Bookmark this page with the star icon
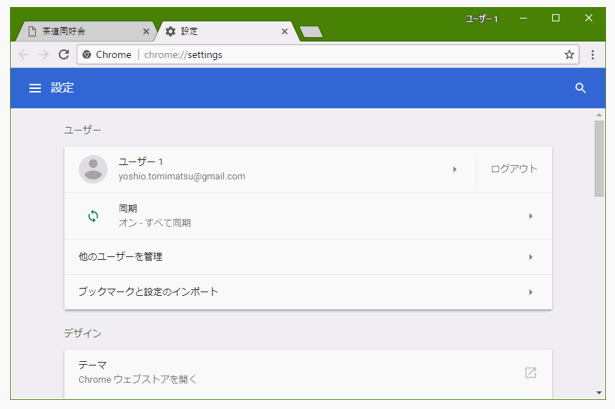615x409 pixels. (x=569, y=54)
